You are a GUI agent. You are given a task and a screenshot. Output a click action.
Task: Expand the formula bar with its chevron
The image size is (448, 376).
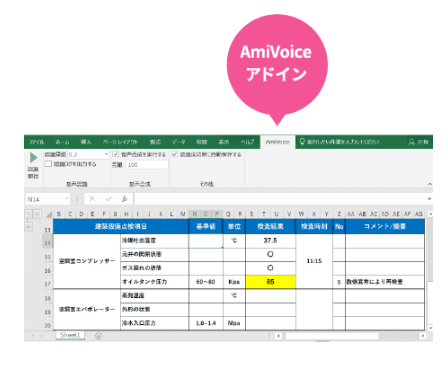tap(429, 199)
